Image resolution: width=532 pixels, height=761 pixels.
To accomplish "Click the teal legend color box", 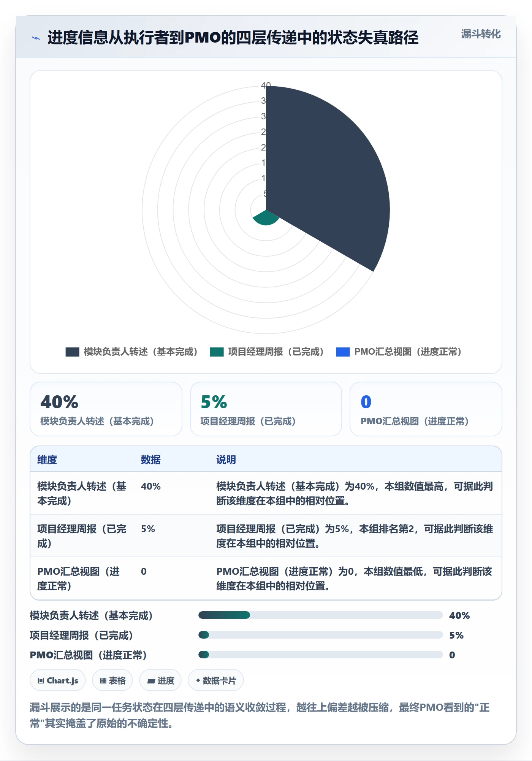I will (x=217, y=352).
